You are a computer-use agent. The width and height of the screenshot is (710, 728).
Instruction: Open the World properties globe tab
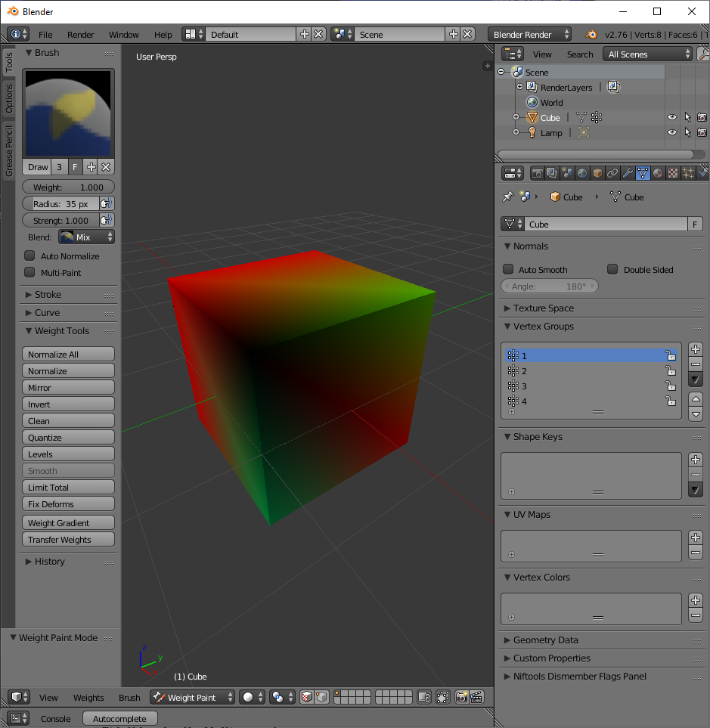click(x=582, y=173)
